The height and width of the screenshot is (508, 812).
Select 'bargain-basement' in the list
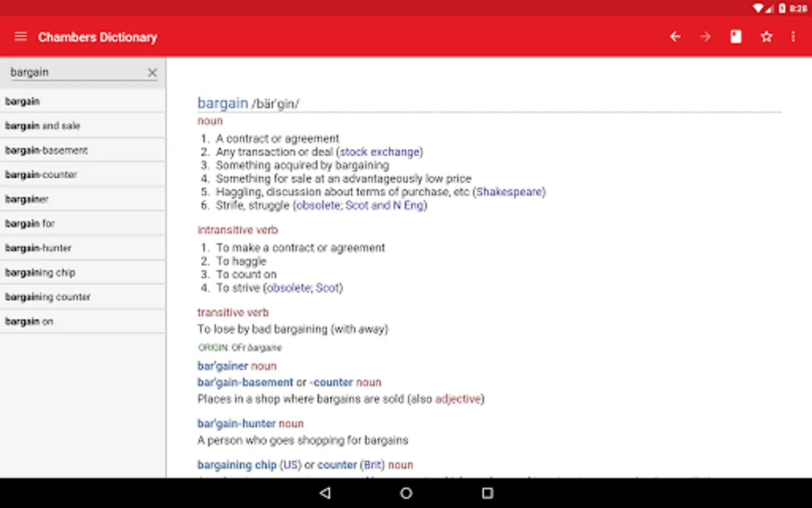tap(83, 150)
